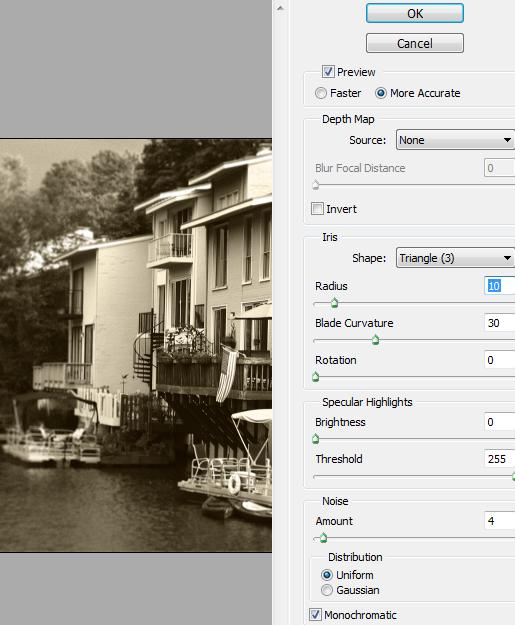Image resolution: width=515 pixels, height=625 pixels.
Task: Click the preview scrollbar up arrow
Action: pos(280,8)
